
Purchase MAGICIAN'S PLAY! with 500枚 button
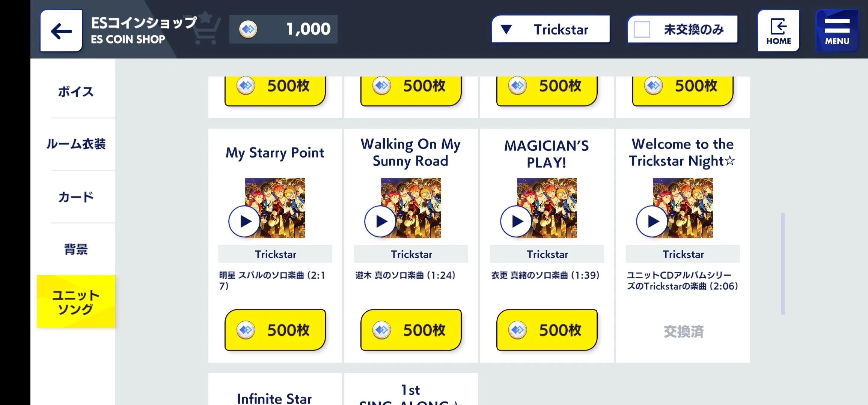coord(547,330)
